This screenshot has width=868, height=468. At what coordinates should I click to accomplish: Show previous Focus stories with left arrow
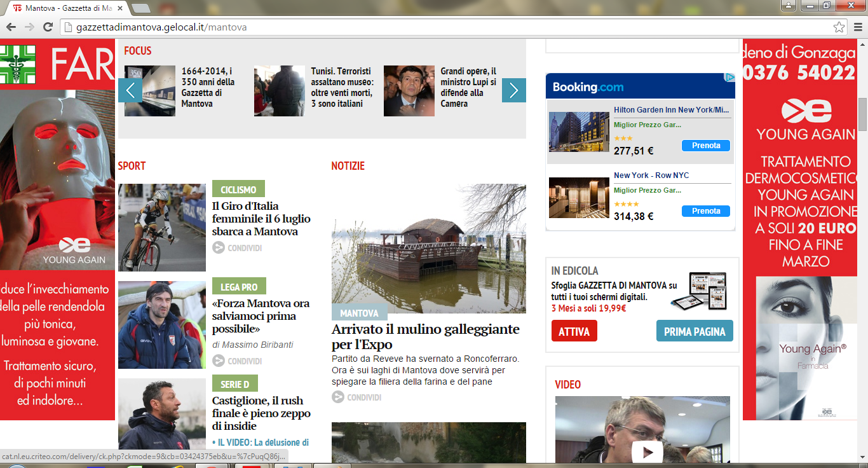[130, 90]
